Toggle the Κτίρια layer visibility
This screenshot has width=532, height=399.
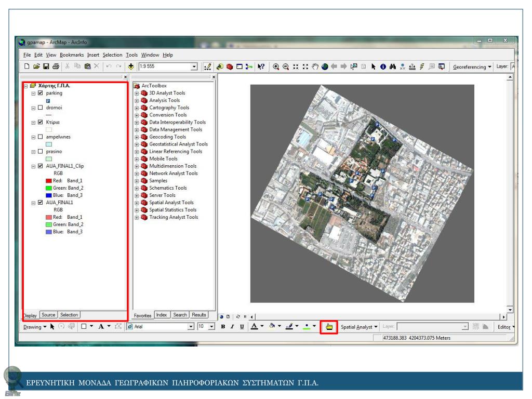(41, 122)
